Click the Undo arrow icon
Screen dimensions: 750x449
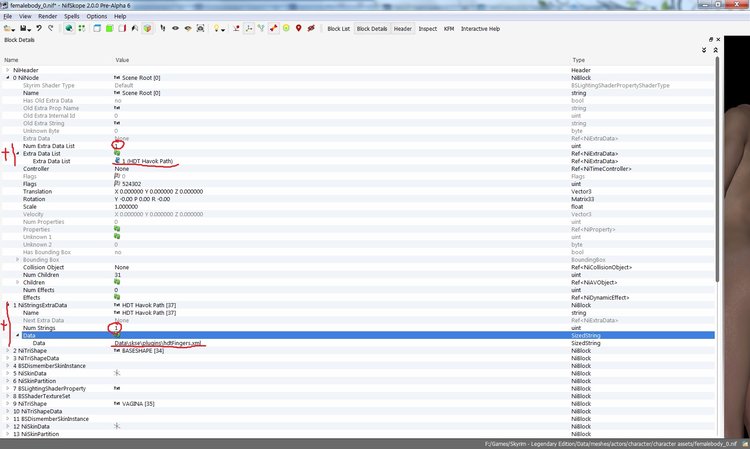click(x=39, y=28)
